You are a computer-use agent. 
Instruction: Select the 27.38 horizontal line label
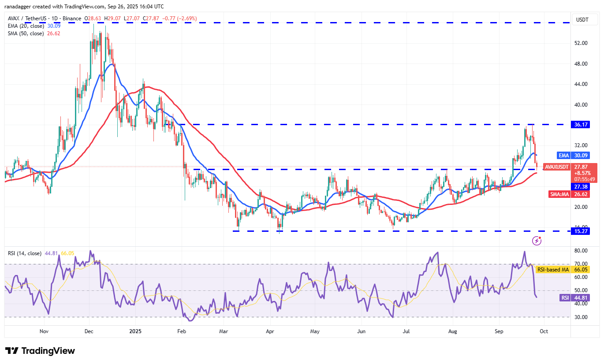click(x=580, y=186)
